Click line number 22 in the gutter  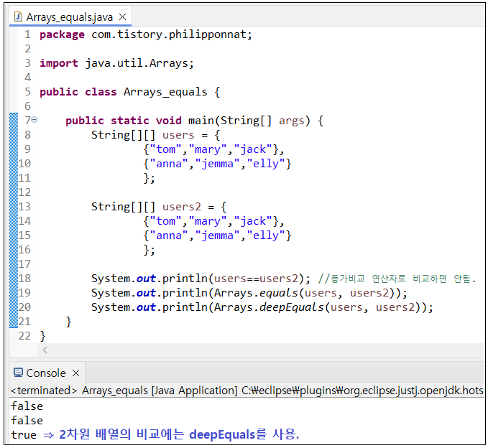[x=24, y=336]
